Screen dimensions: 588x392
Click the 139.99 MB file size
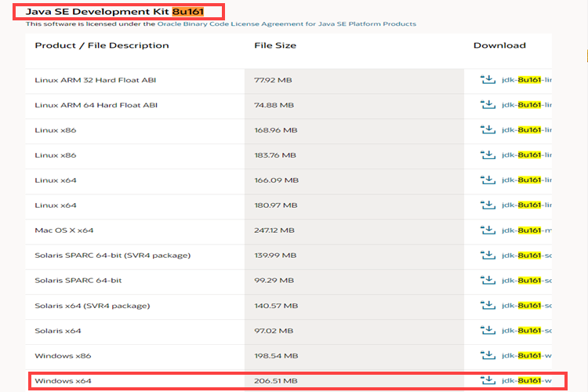click(275, 256)
